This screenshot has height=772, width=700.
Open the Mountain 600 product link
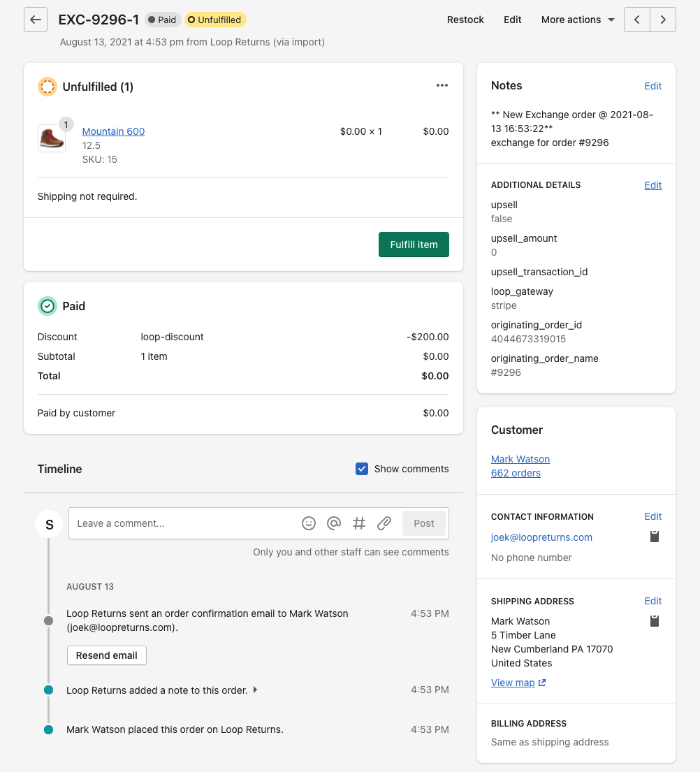click(x=113, y=131)
